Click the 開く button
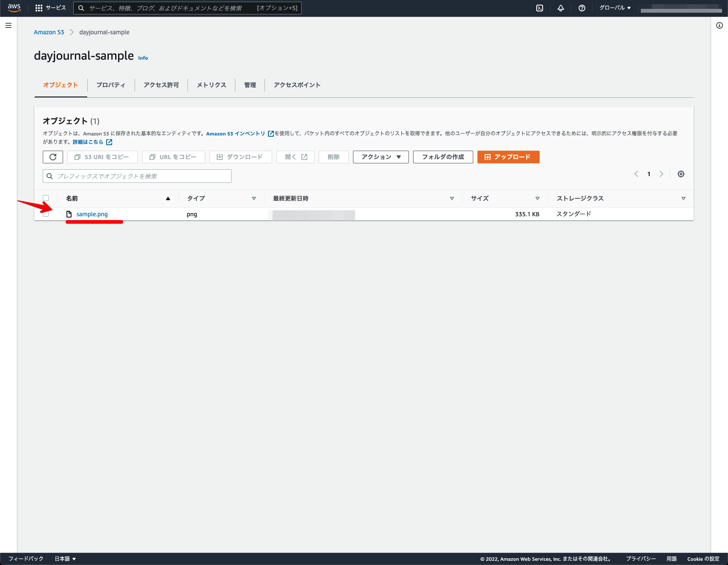Image resolution: width=728 pixels, height=565 pixels. point(295,157)
